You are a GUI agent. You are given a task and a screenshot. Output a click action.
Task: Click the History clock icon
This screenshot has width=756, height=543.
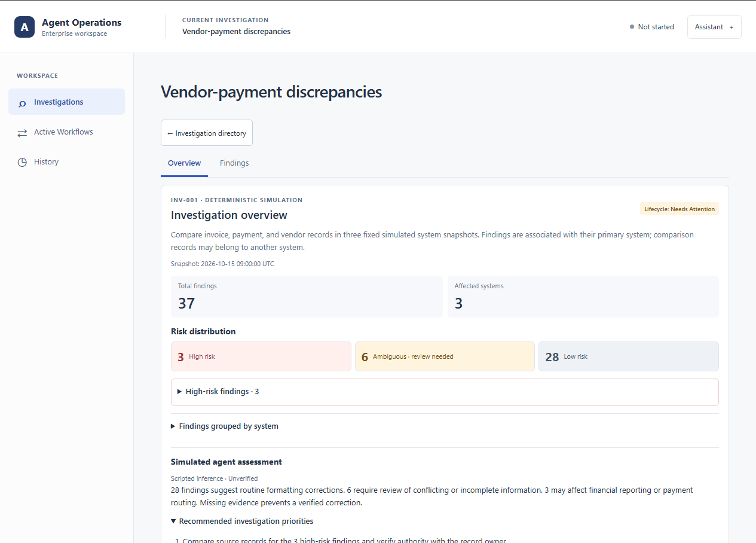coord(22,162)
